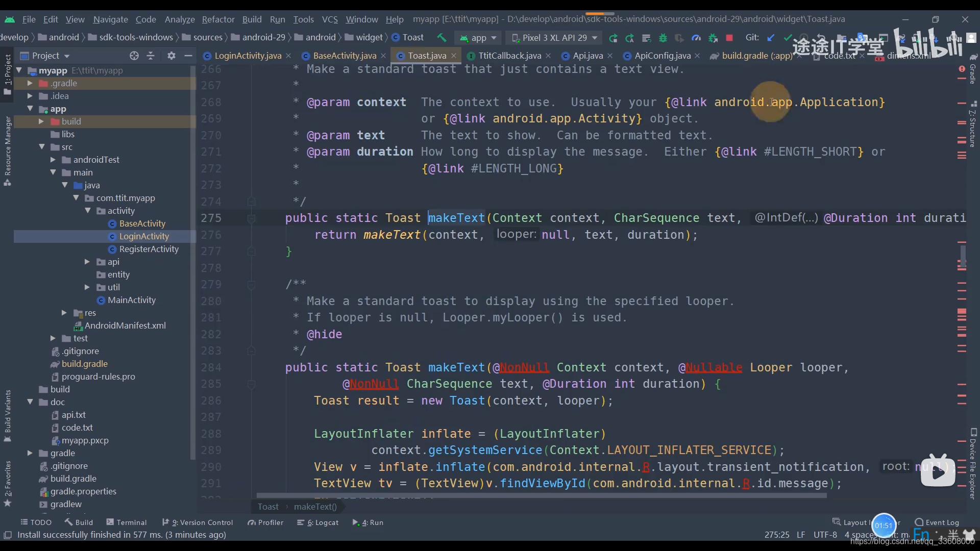The height and width of the screenshot is (551, 980).
Task: Click the Rerun app icon
Action: [613, 38]
